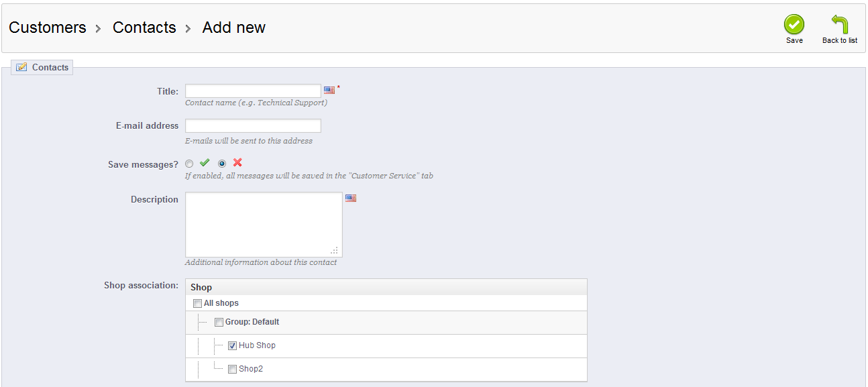Click the green check mark for Save messages
This screenshot has width=868, height=387.
[x=205, y=163]
